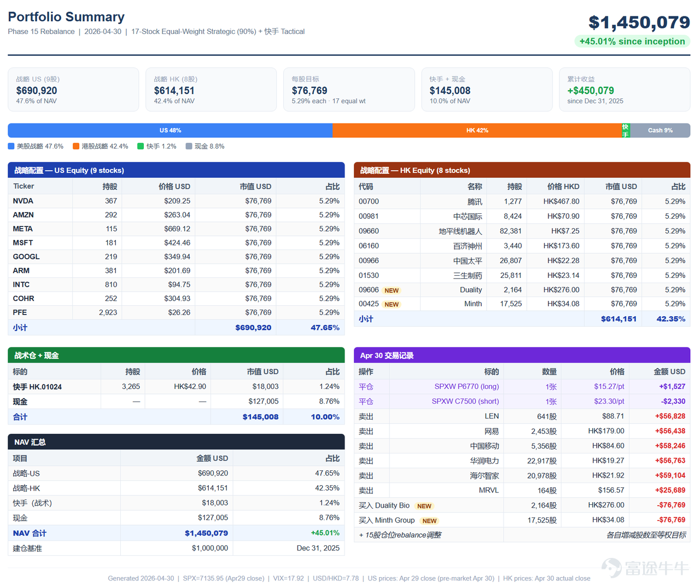Image resolution: width=700 pixels, height=588 pixels.
Task: Click the SPXW P6770 (long) link
Action: pyautogui.click(x=466, y=386)
